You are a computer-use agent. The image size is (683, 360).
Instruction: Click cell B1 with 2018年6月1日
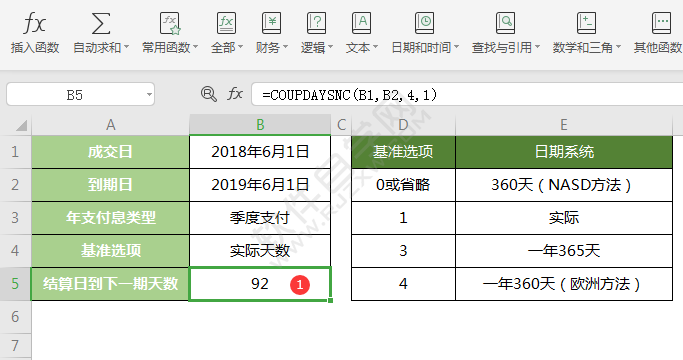(x=260, y=152)
